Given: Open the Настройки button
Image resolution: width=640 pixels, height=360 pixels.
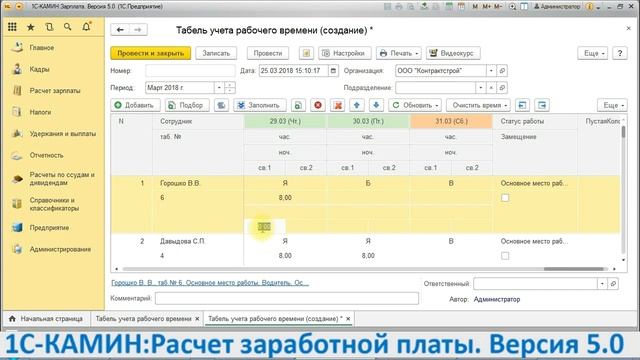Looking at the screenshot, I should coord(344,53).
